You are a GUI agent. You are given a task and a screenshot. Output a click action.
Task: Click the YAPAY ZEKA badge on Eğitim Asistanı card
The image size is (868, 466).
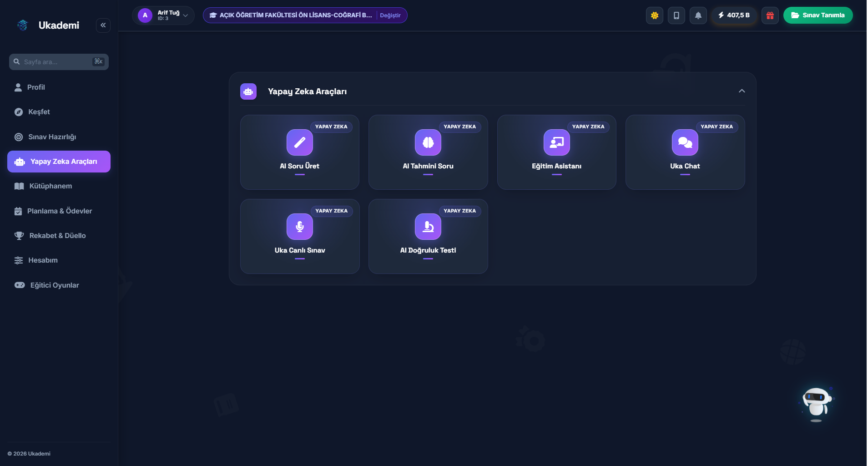[x=588, y=127]
